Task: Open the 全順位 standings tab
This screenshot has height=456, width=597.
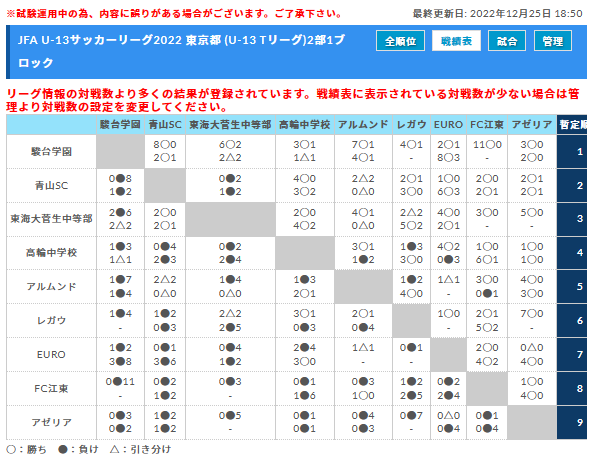Action: tap(400, 41)
